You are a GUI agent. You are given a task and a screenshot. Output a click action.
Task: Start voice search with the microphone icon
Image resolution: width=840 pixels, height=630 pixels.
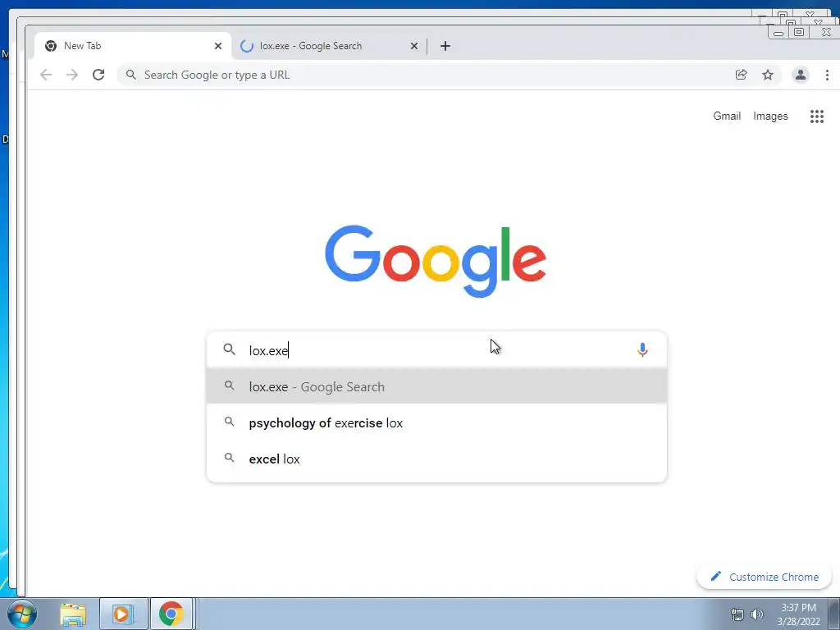pyautogui.click(x=642, y=349)
